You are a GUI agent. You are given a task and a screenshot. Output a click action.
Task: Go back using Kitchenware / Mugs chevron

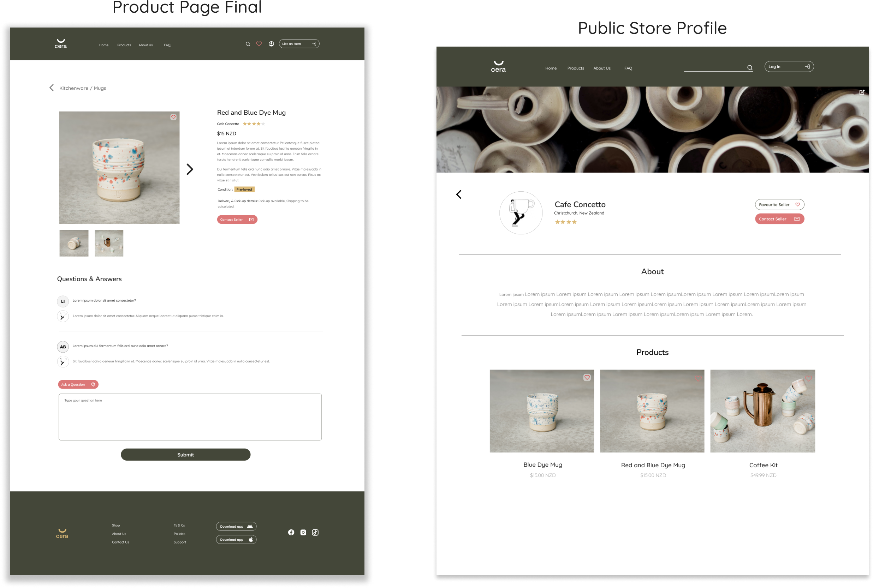52,88
